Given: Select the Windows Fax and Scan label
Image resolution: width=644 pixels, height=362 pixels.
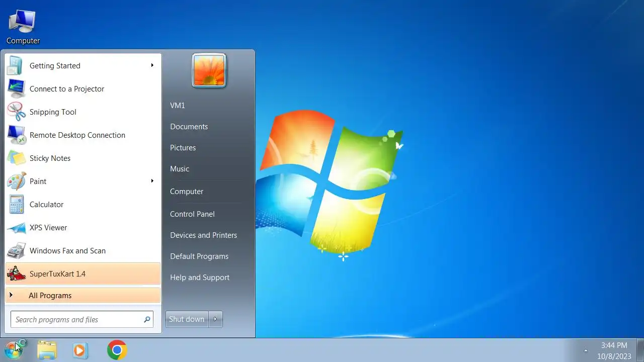Looking at the screenshot, I should pyautogui.click(x=67, y=250).
